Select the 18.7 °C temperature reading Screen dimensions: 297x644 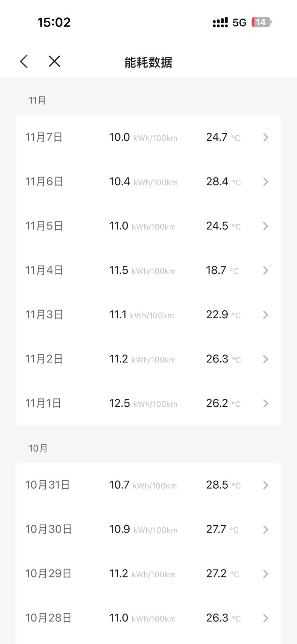[x=222, y=270]
